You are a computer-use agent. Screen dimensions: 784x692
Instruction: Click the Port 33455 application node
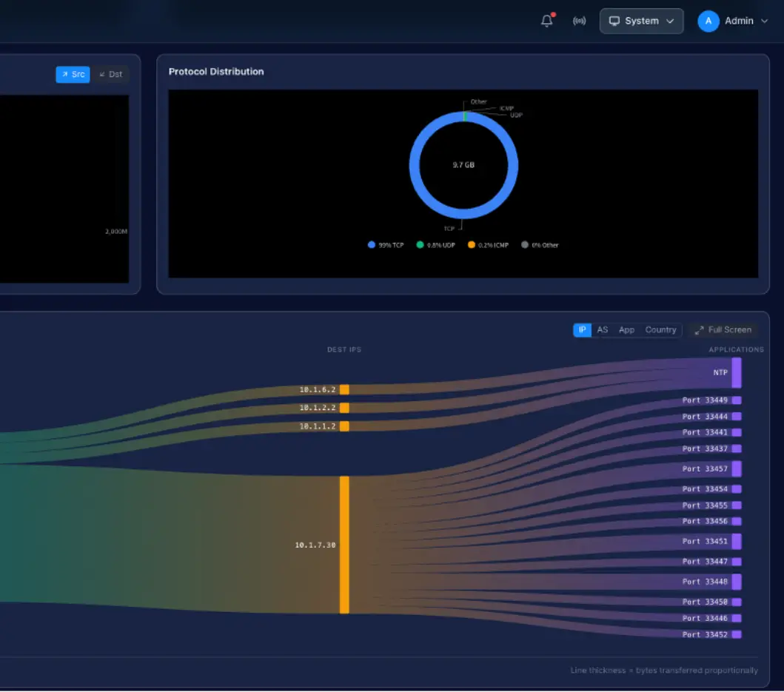point(736,505)
